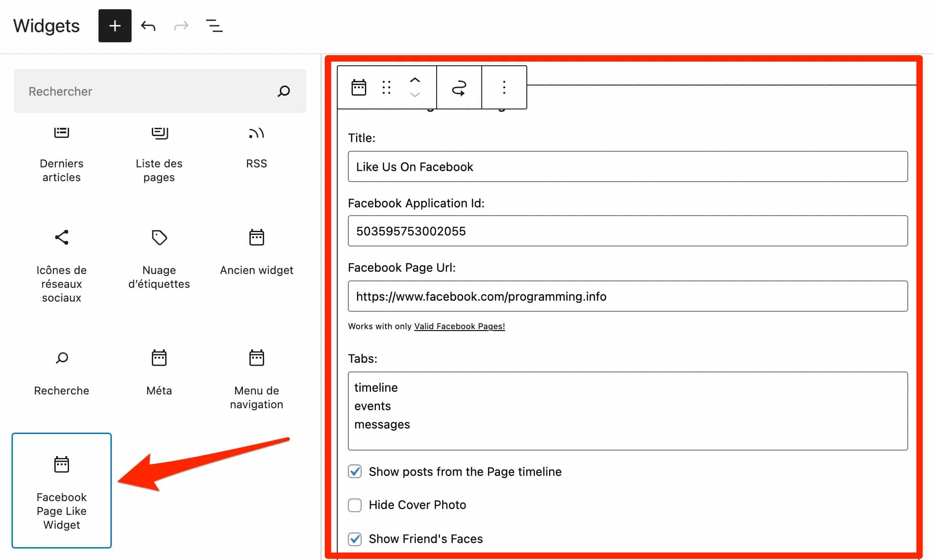Click the Title field with Like Us On Facebook
The image size is (934, 560).
pyautogui.click(x=628, y=166)
